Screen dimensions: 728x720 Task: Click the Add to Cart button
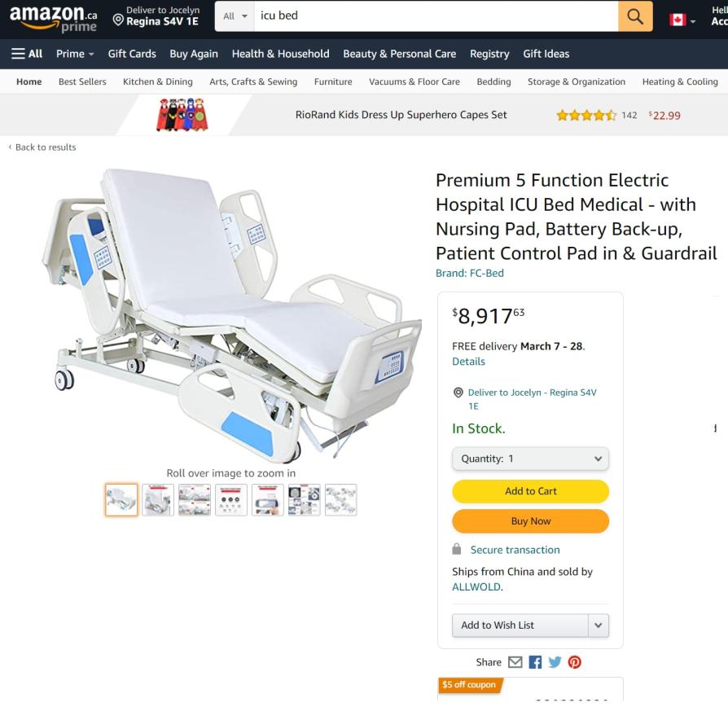[530, 491]
